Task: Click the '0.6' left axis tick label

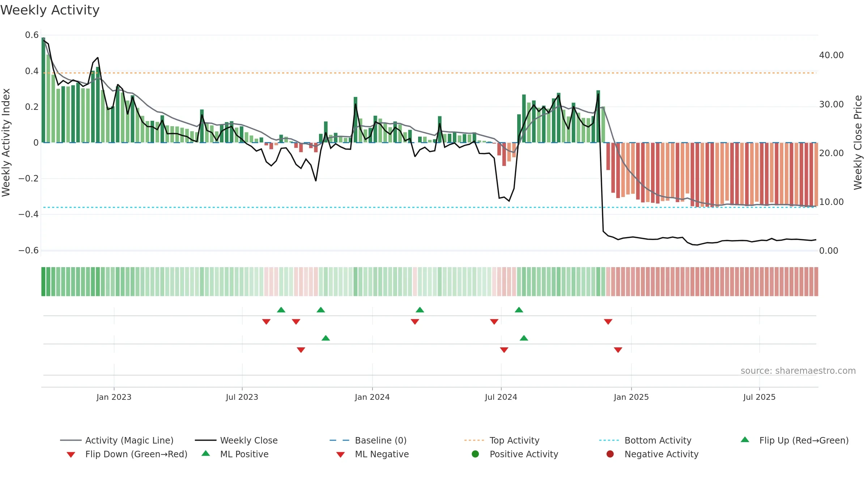Action: pos(32,35)
